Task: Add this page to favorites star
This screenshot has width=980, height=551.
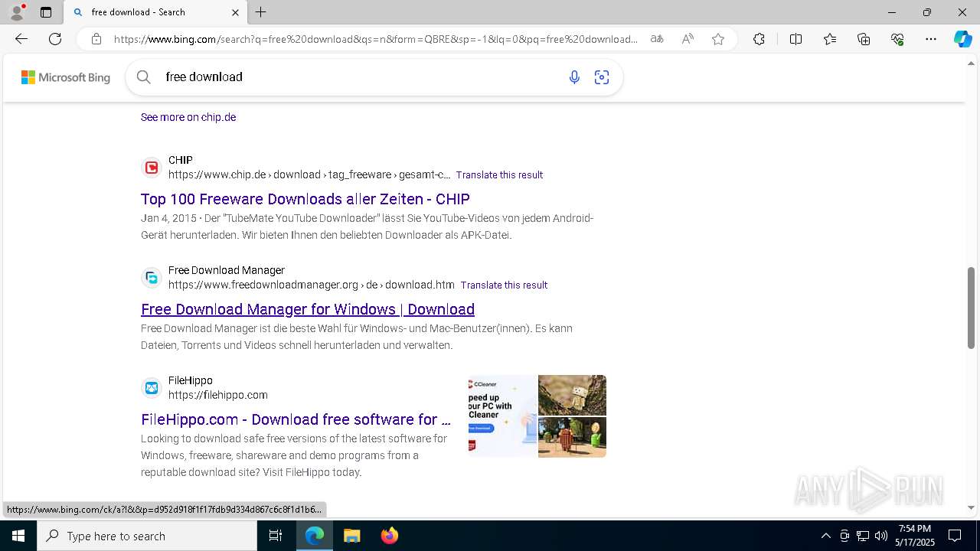Action: (x=718, y=39)
